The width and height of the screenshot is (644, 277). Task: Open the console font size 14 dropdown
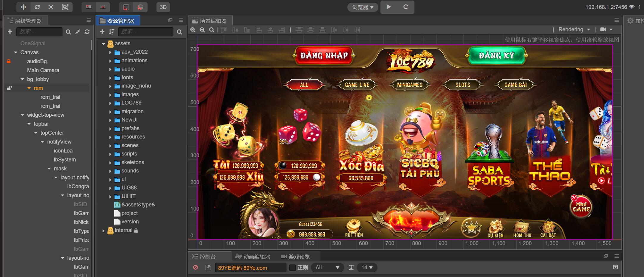click(x=367, y=267)
